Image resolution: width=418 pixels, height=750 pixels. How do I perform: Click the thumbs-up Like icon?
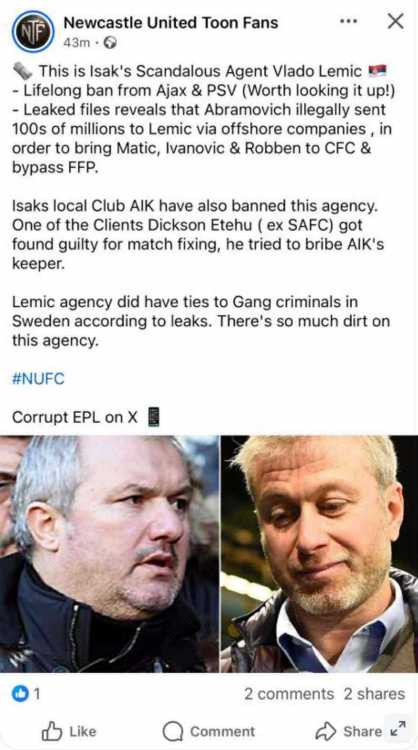(x=52, y=731)
